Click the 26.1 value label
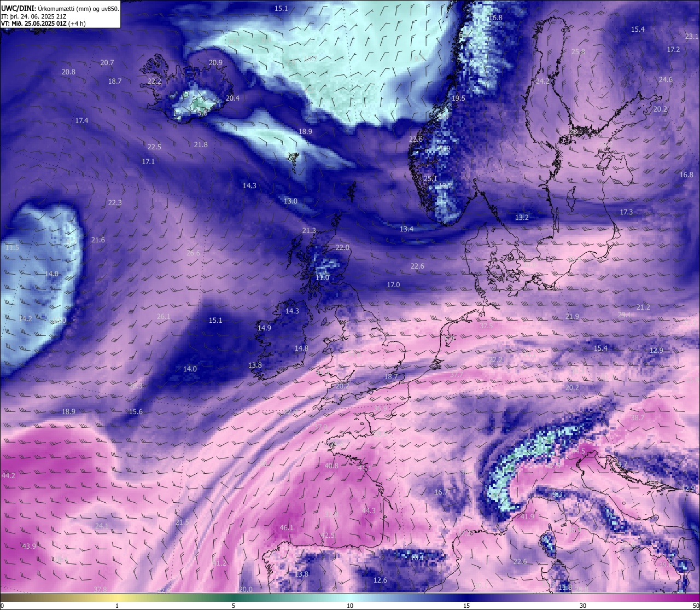Viewport: 700px width, 610px height. coord(164,317)
